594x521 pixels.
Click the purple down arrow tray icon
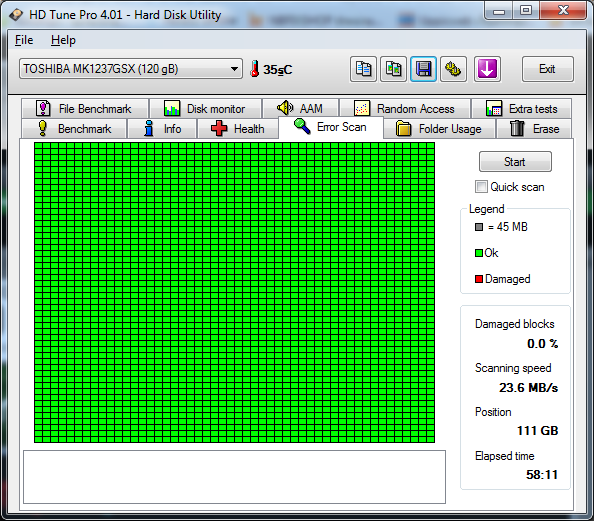point(487,69)
